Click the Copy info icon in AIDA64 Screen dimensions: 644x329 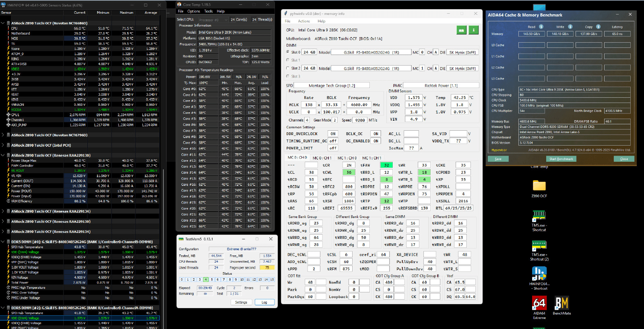tap(598, 27)
